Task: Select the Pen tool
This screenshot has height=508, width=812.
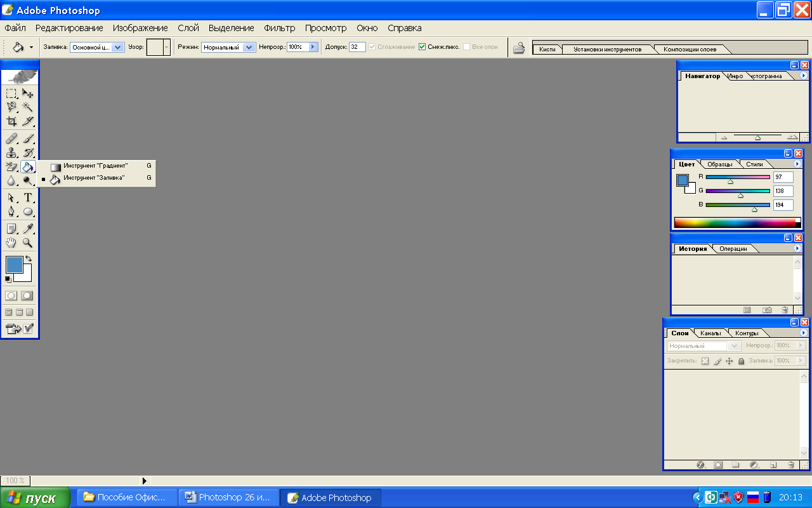Action: 11,212
